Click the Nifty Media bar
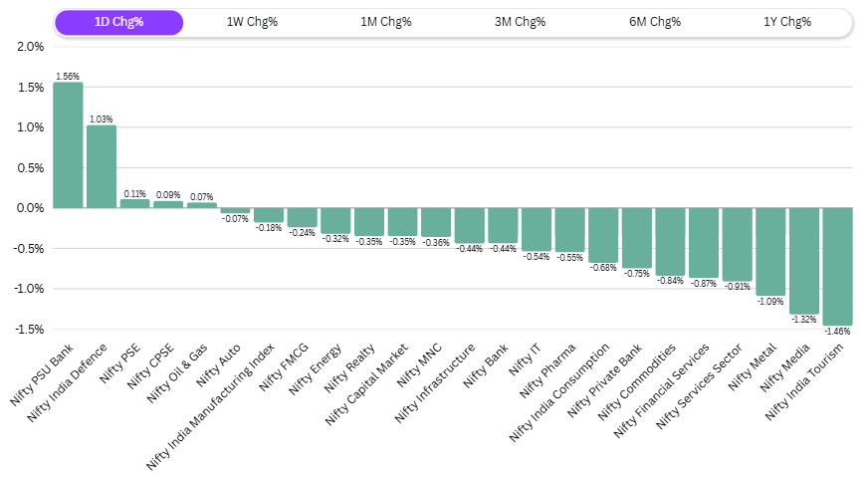Image resolution: width=868 pixels, height=479 pixels. tap(804, 260)
